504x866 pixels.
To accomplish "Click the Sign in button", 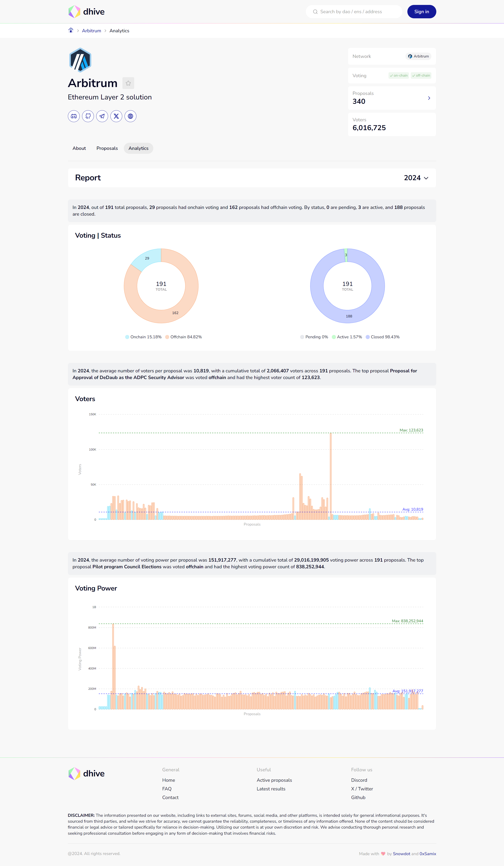I will (x=422, y=12).
